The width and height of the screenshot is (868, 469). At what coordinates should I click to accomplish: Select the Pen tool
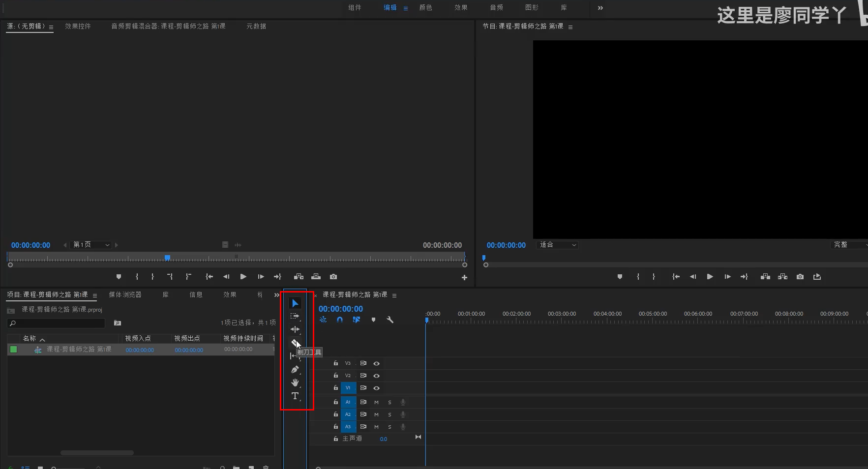pyautogui.click(x=295, y=370)
